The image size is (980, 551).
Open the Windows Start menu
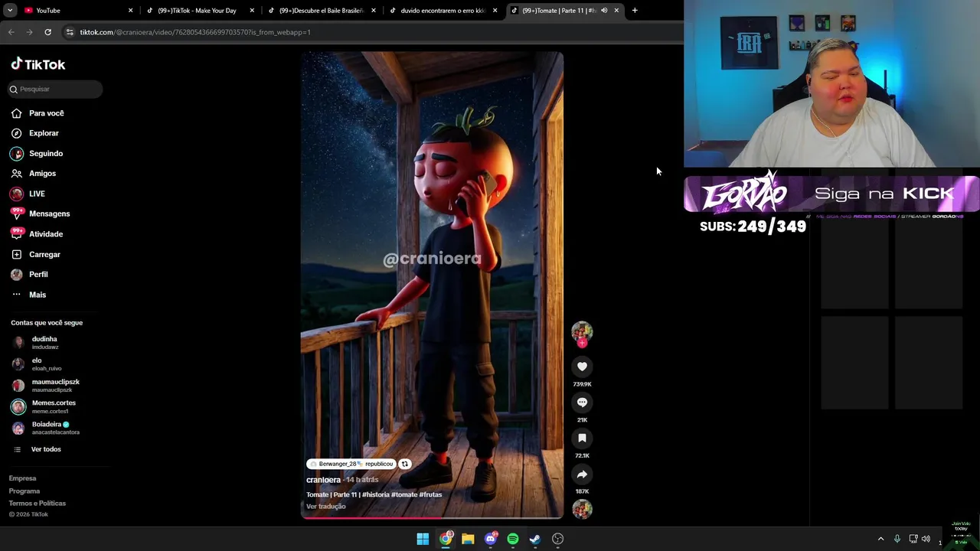pos(423,539)
